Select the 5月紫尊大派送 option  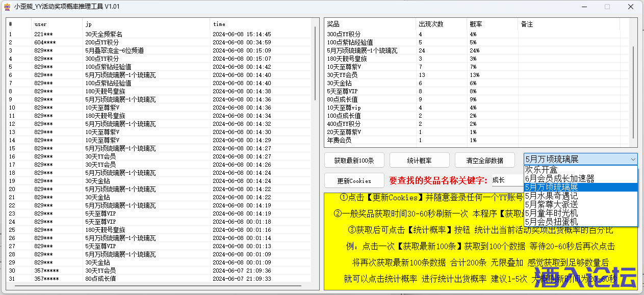551,204
